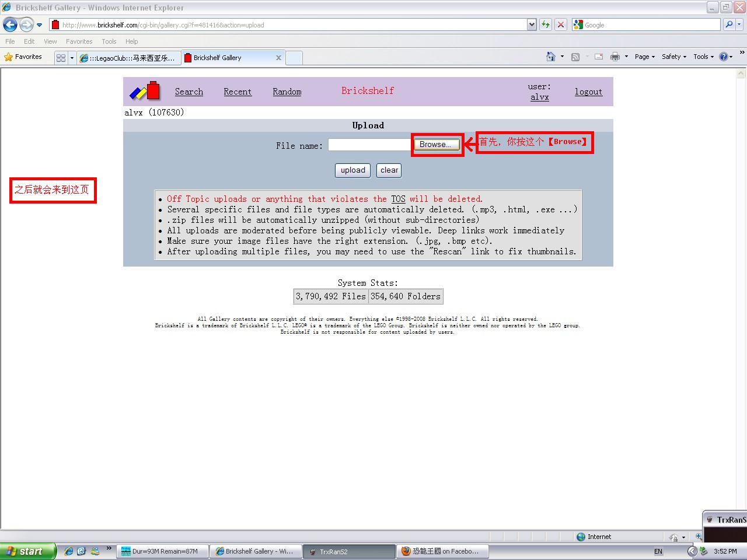Show Quick Tabs thumbnail view
The width and height of the screenshot is (747, 560).
click(x=61, y=58)
